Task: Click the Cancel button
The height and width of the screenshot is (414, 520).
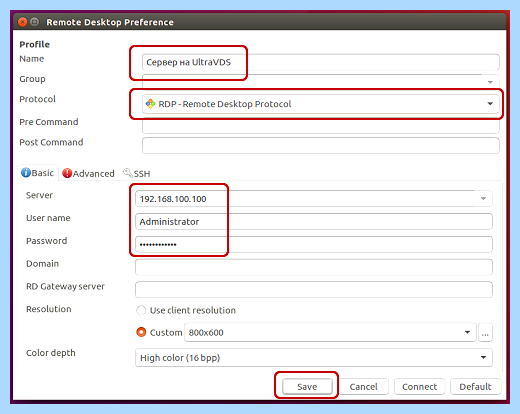Action: tap(363, 387)
